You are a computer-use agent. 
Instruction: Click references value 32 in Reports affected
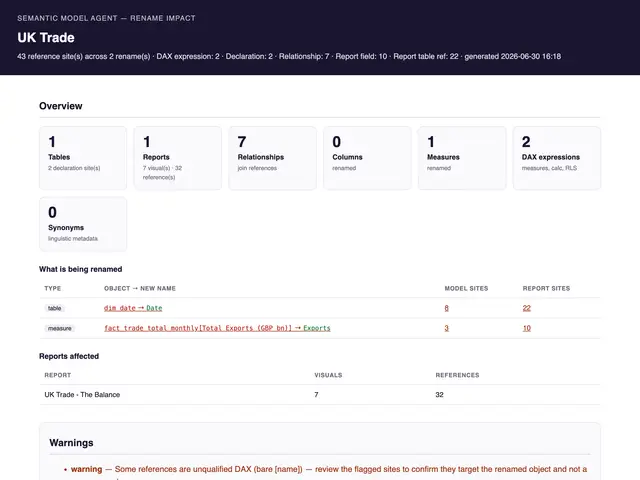[x=440, y=395]
